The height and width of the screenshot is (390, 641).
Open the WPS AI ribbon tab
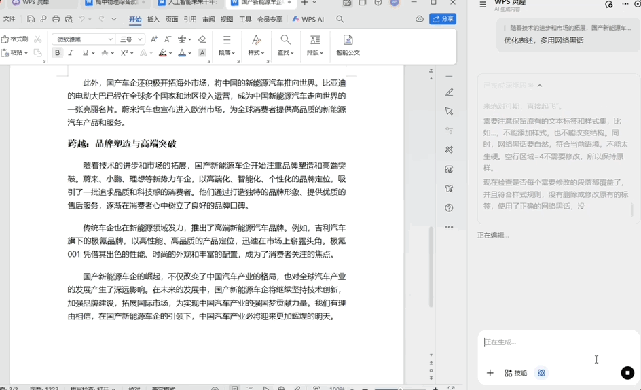point(309,19)
